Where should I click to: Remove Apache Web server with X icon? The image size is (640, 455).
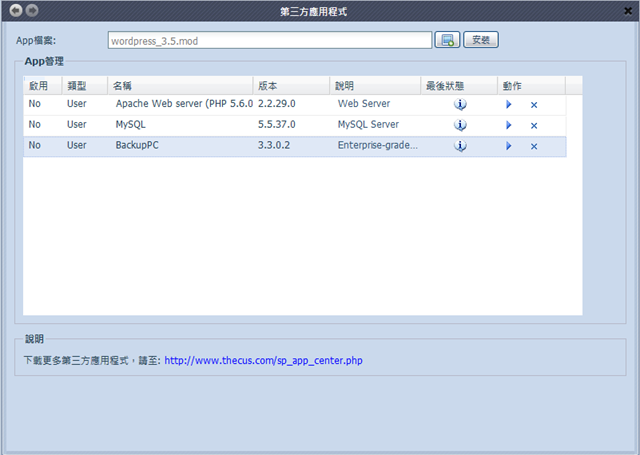(x=534, y=105)
